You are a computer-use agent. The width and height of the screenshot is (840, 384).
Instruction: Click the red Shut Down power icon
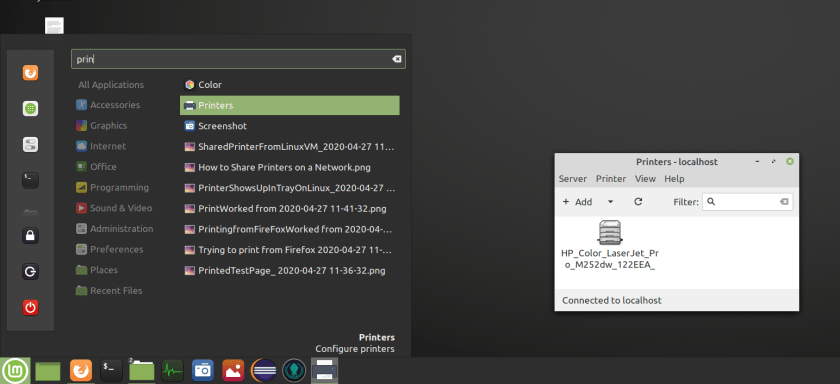coord(31,307)
